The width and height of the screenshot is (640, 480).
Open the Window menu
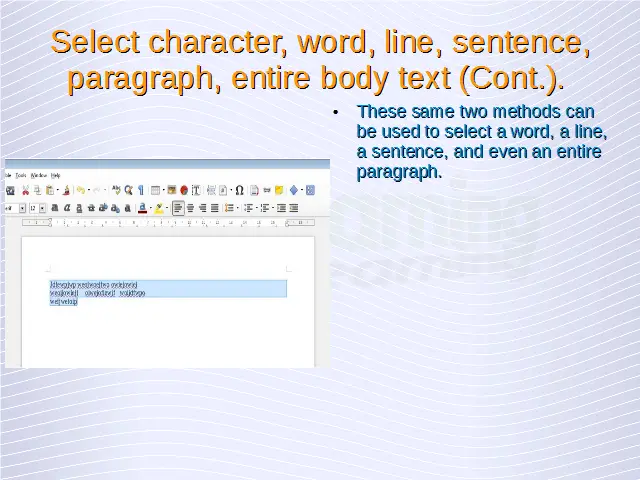(39, 175)
